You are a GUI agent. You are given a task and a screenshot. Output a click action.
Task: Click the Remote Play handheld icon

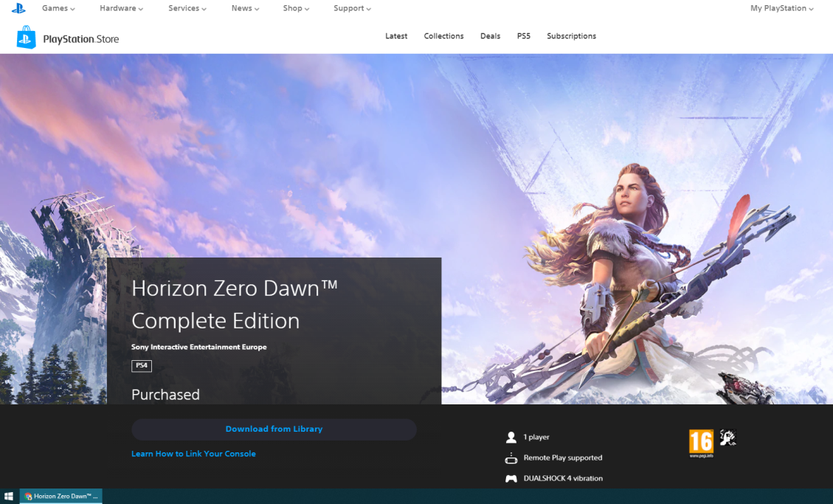pyautogui.click(x=511, y=458)
